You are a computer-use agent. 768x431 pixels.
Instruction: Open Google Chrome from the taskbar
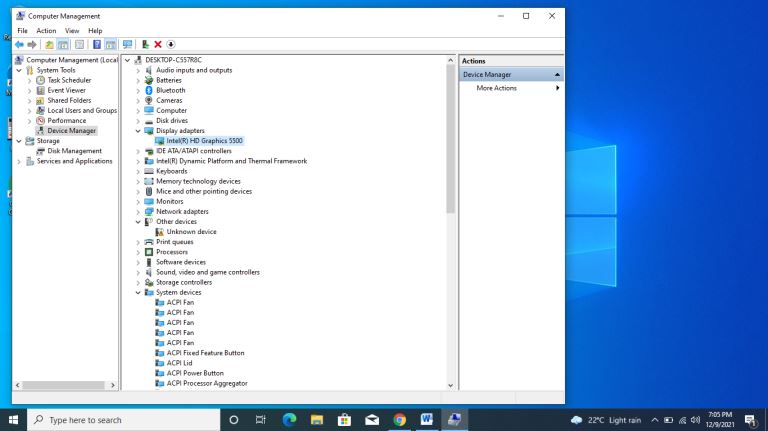click(399, 420)
